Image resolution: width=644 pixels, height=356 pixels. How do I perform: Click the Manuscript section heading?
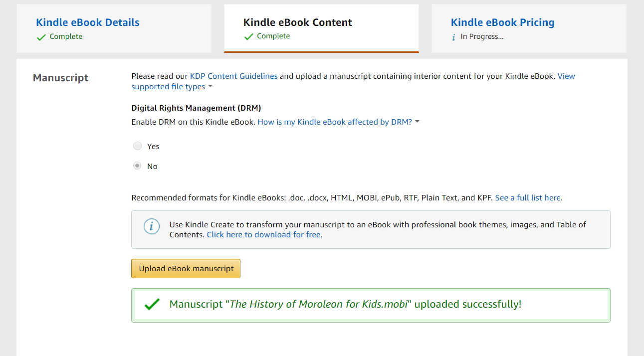[x=60, y=78]
